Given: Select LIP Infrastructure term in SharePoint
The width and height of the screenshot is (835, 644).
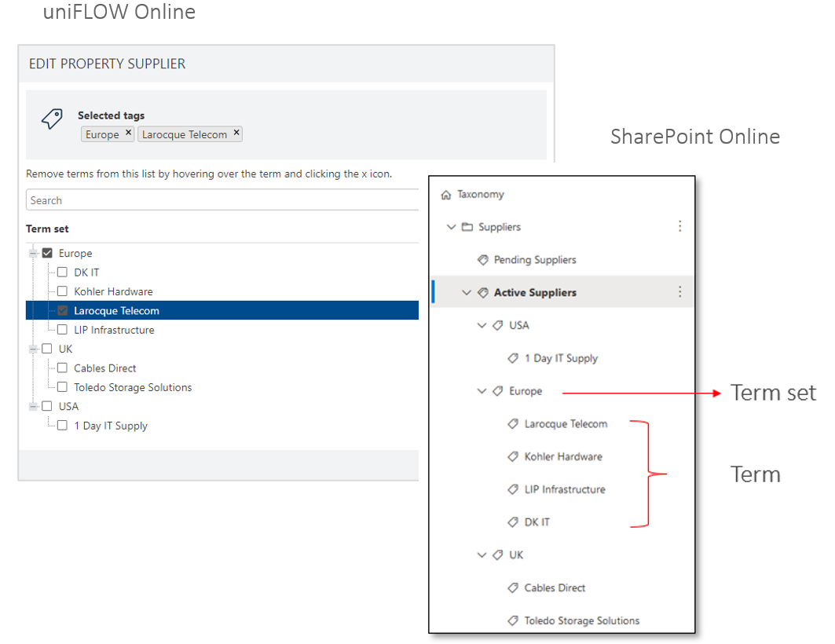Looking at the screenshot, I should point(565,489).
